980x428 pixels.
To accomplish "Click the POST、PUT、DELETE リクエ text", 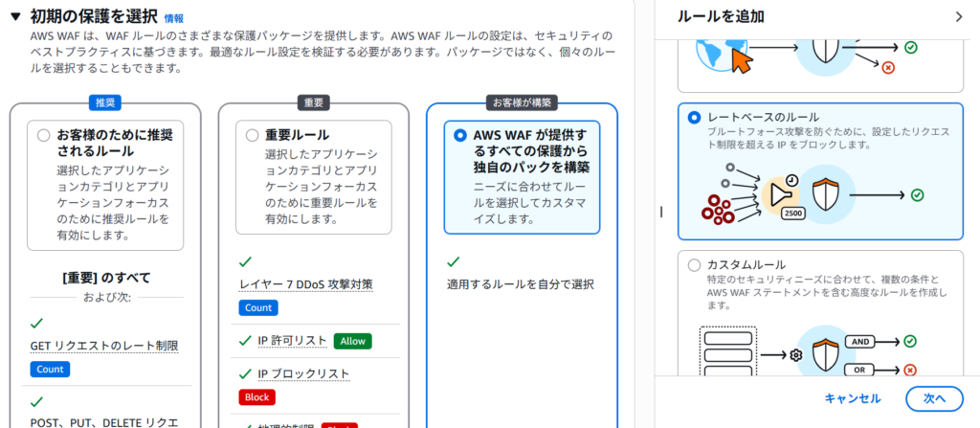I will [x=104, y=423].
